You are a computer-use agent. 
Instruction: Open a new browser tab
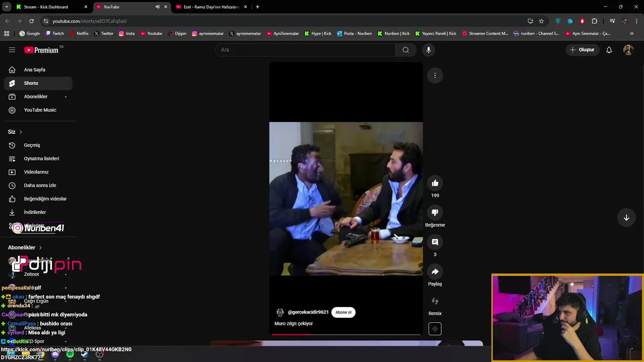click(258, 7)
